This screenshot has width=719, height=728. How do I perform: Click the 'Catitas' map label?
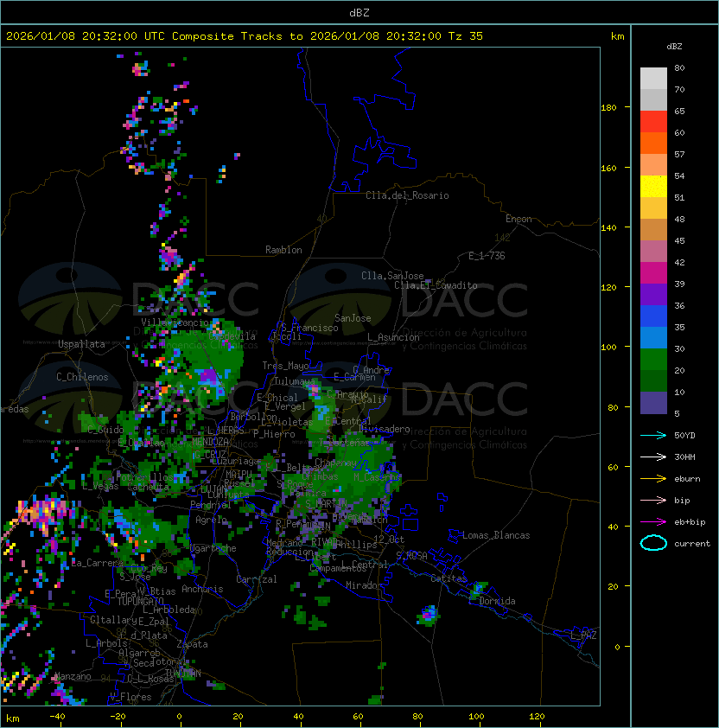(x=449, y=578)
